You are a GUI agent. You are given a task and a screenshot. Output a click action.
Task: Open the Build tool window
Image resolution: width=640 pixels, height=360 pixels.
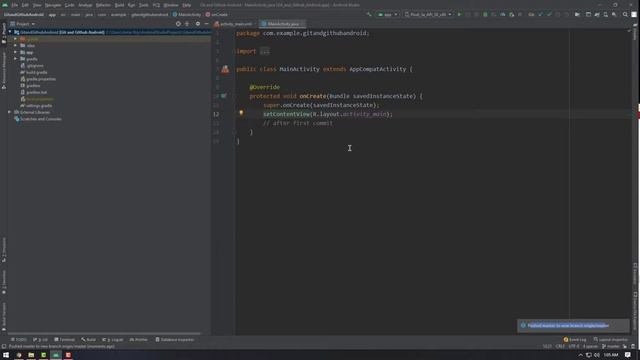[88, 340]
